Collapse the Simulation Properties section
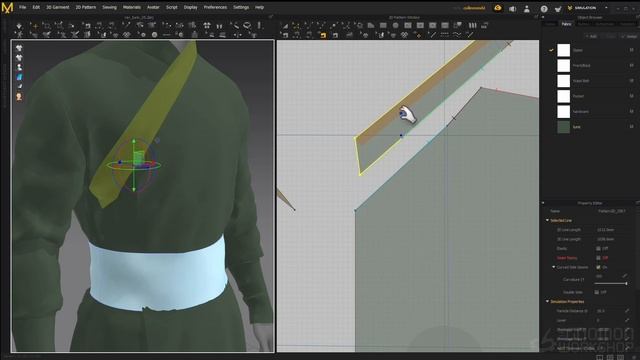Viewport: 640px width, 360px height. 547,302
